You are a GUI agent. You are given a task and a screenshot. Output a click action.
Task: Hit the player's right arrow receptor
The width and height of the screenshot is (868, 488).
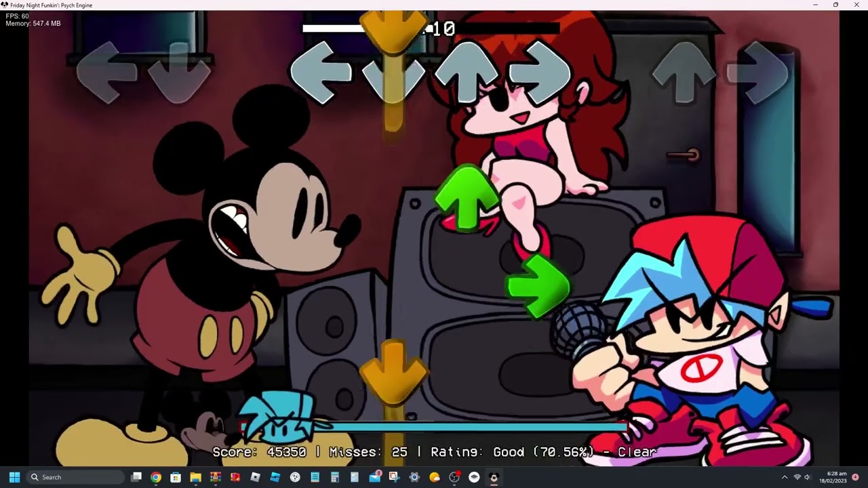(540, 72)
